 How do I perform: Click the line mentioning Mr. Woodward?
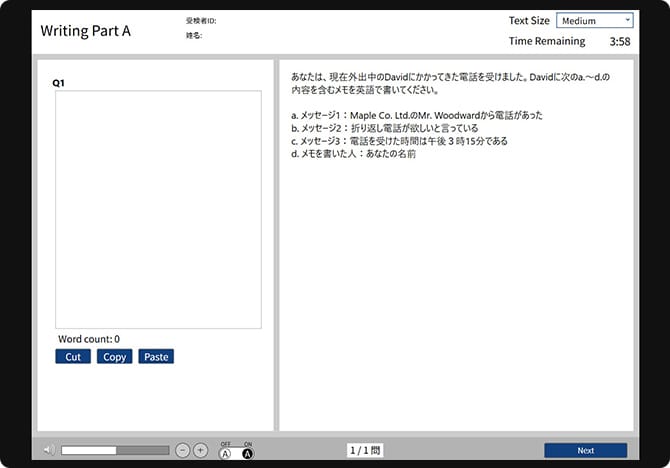tap(417, 115)
